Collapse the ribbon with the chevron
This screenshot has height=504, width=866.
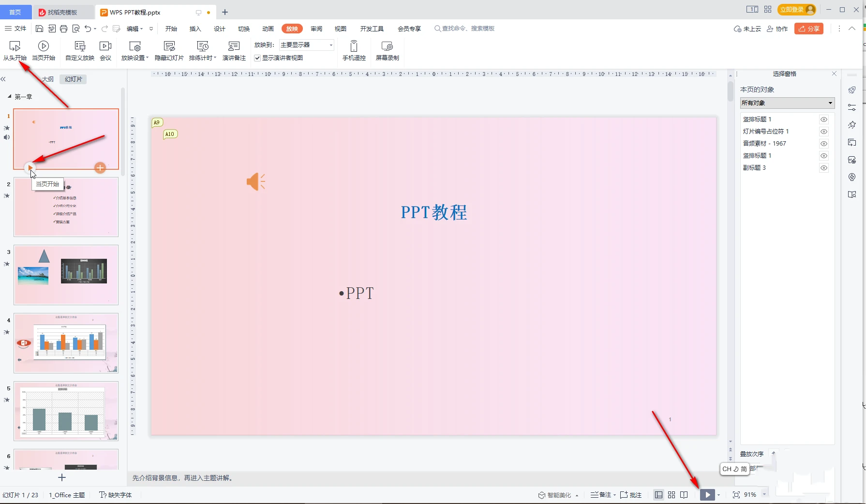pyautogui.click(x=852, y=29)
